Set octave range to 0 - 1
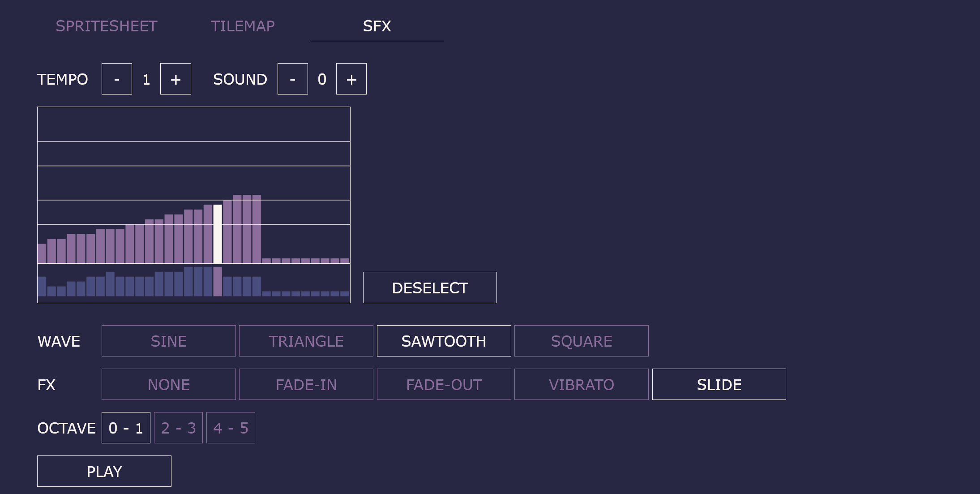The image size is (980, 494). tap(126, 428)
